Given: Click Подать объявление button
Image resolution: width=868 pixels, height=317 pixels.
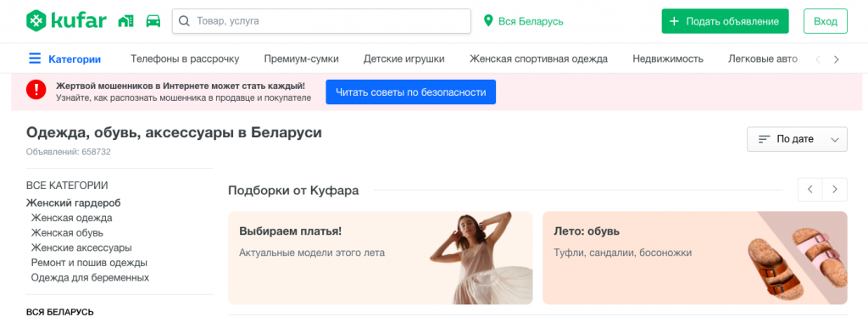Looking at the screenshot, I should [726, 21].
